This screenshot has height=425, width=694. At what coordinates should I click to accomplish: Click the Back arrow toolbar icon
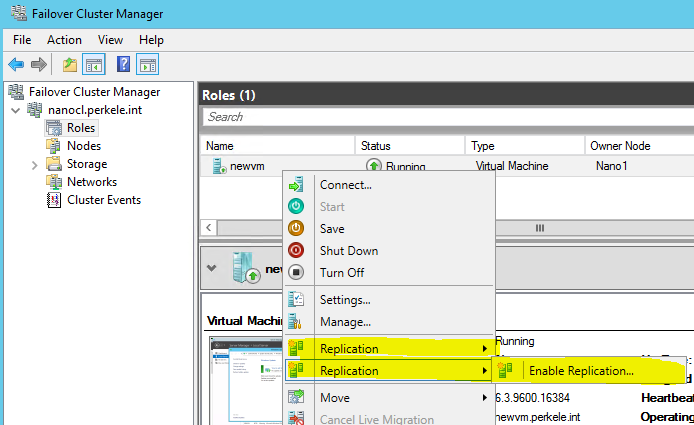point(16,65)
